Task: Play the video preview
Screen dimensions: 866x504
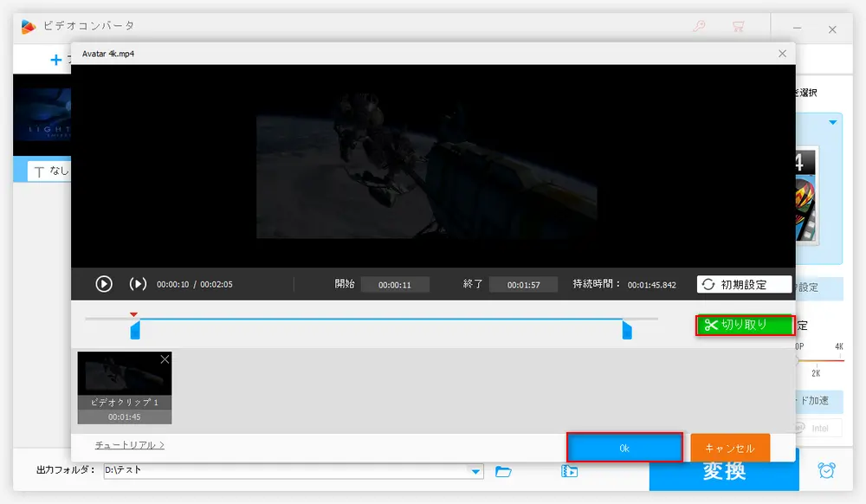Action: [x=104, y=284]
